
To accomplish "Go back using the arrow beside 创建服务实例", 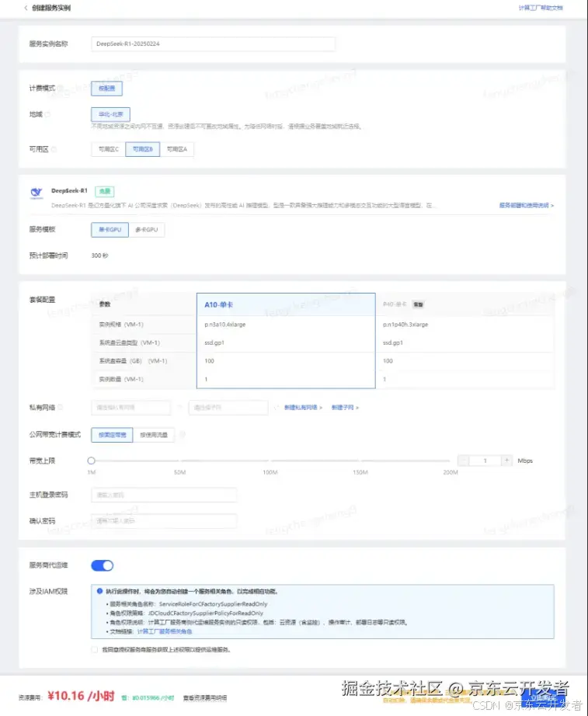I will point(26,8).
